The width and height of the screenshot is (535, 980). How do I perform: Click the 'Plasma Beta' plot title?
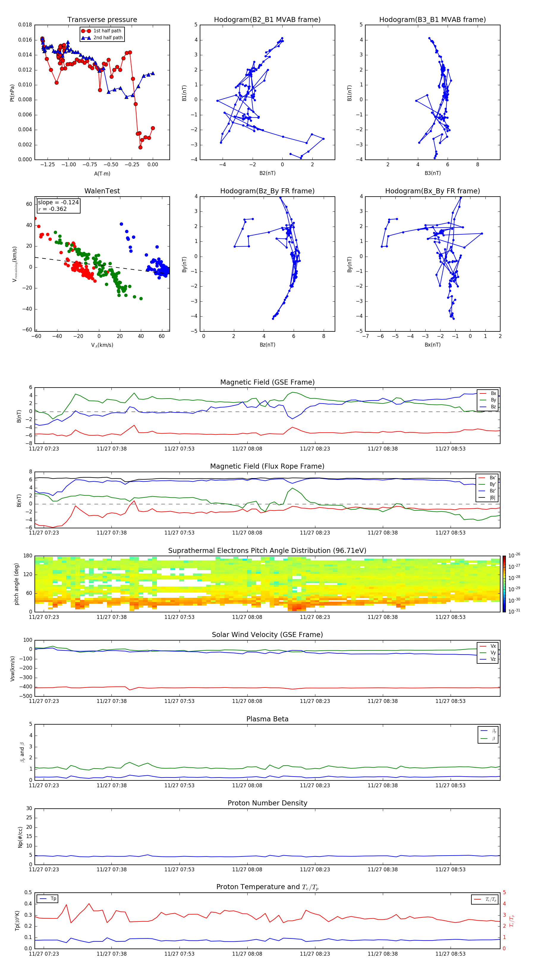point(267,719)
